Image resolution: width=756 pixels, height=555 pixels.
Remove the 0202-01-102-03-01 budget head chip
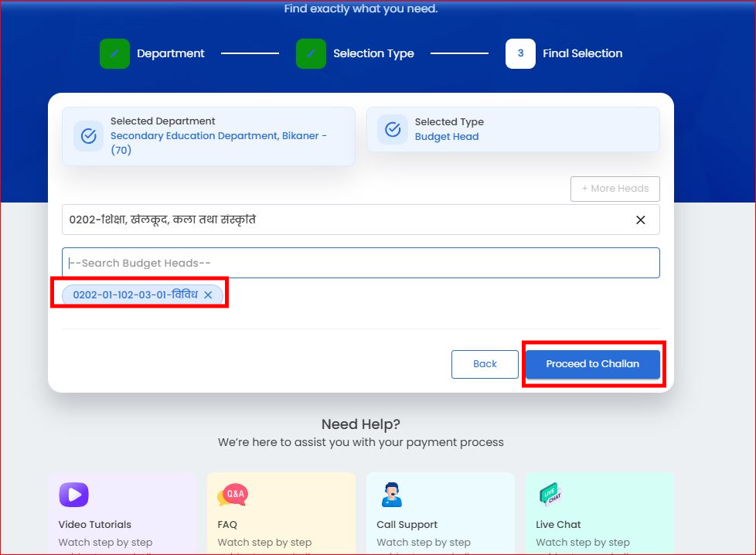pos(208,295)
